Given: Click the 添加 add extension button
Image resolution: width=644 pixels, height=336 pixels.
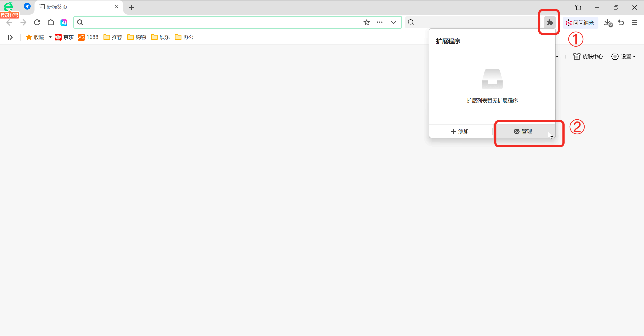Looking at the screenshot, I should coord(460,131).
